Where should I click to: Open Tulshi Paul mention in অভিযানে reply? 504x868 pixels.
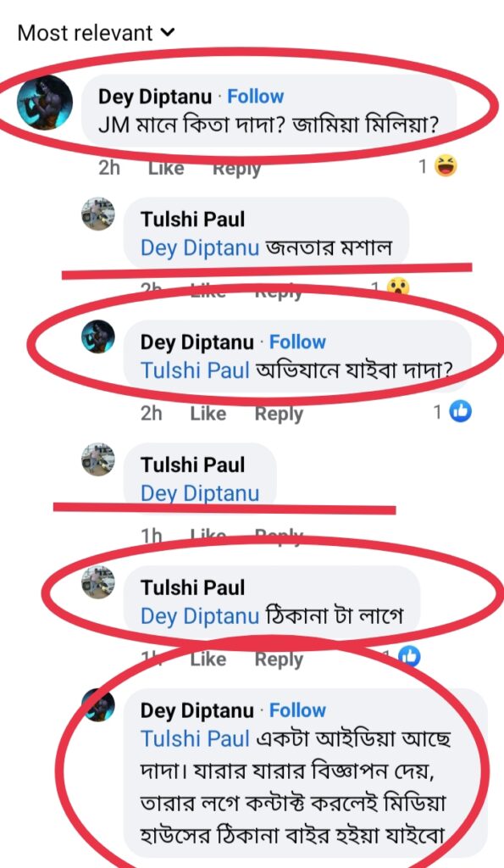pos(195,370)
